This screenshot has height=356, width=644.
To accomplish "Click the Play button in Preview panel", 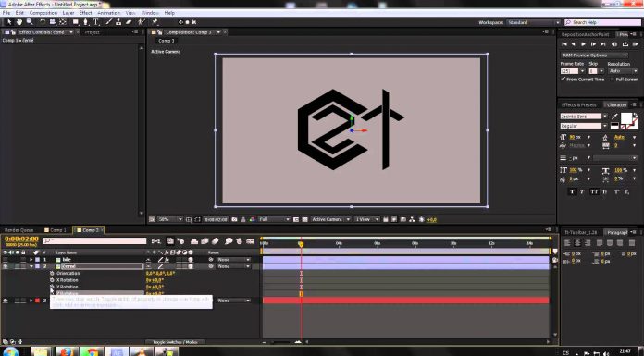I will click(x=584, y=44).
